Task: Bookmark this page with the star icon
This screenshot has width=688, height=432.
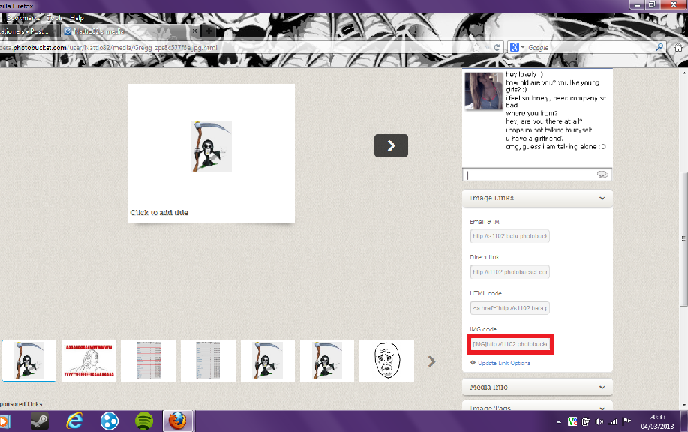Action: [477, 47]
